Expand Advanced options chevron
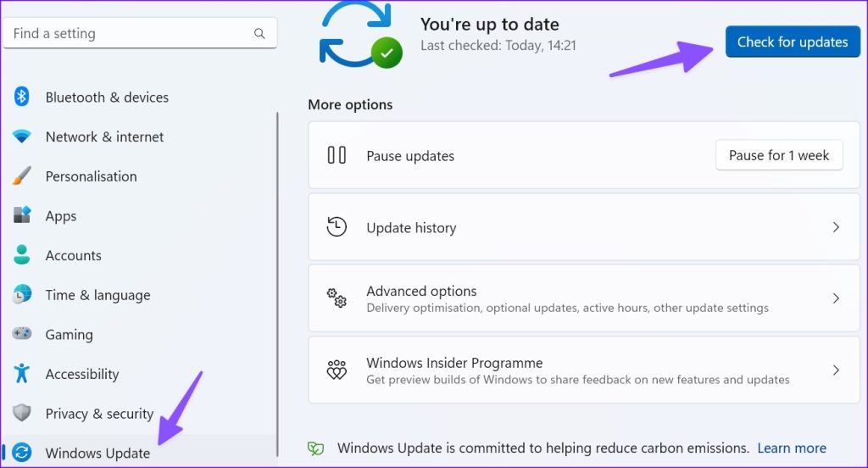The image size is (868, 468). 836,298
